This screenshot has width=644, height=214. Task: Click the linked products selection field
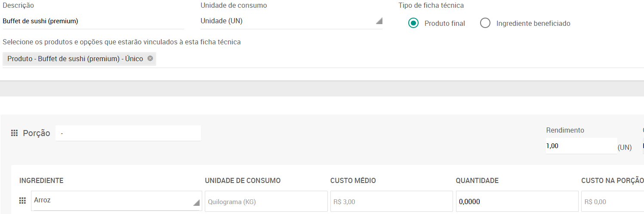[x=323, y=59]
